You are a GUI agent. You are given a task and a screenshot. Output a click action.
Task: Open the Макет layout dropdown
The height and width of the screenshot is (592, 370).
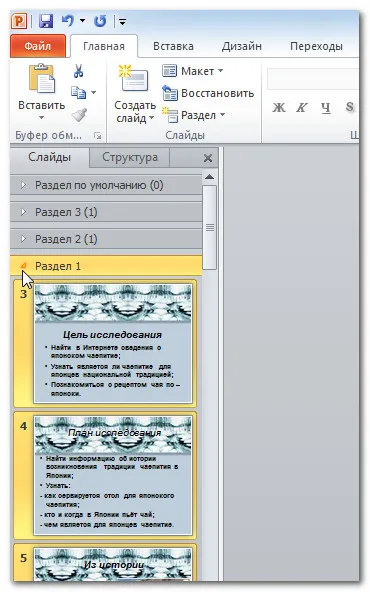pyautogui.click(x=193, y=71)
